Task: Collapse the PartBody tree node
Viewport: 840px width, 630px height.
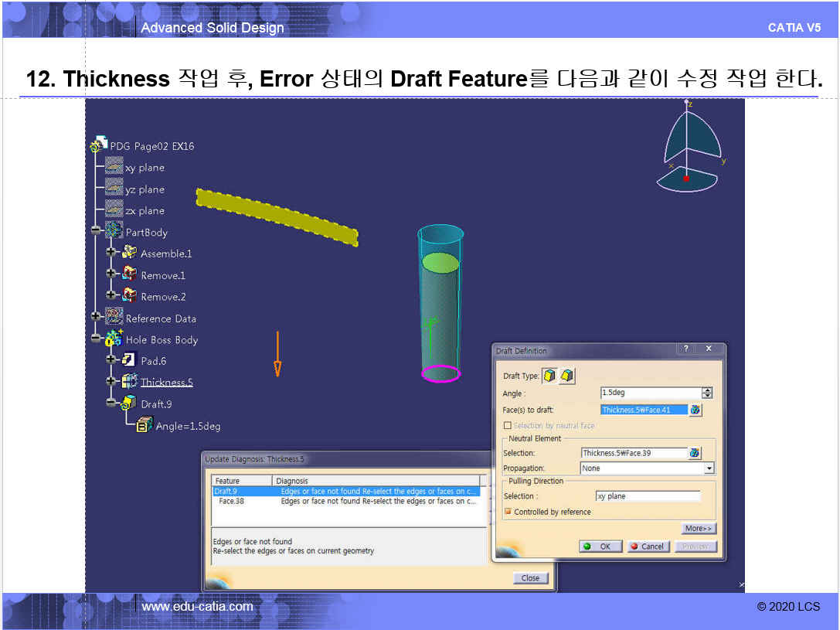Action: (97, 232)
